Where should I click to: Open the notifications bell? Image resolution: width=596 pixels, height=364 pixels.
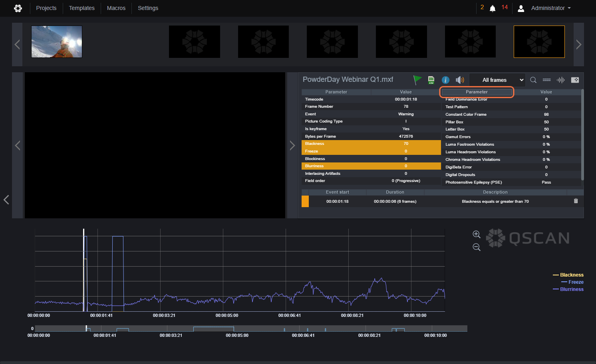click(493, 8)
